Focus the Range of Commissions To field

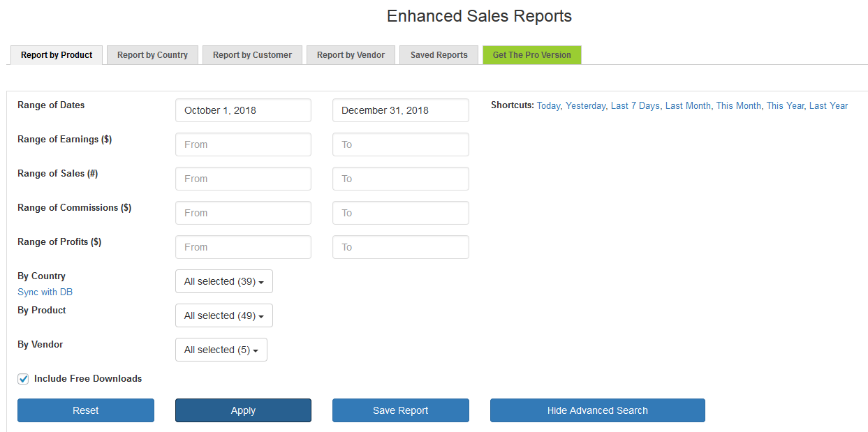coord(401,213)
